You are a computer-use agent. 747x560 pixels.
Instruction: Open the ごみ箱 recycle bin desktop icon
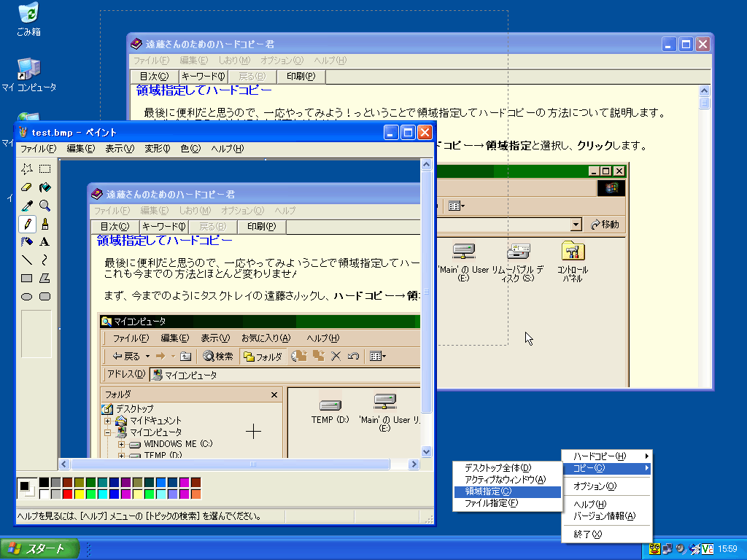tap(28, 19)
